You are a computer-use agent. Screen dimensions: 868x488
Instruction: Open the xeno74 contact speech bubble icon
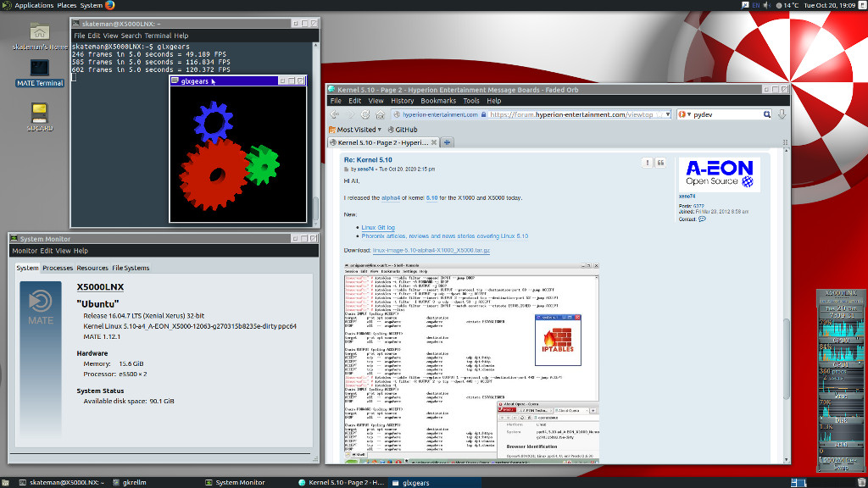click(x=702, y=219)
